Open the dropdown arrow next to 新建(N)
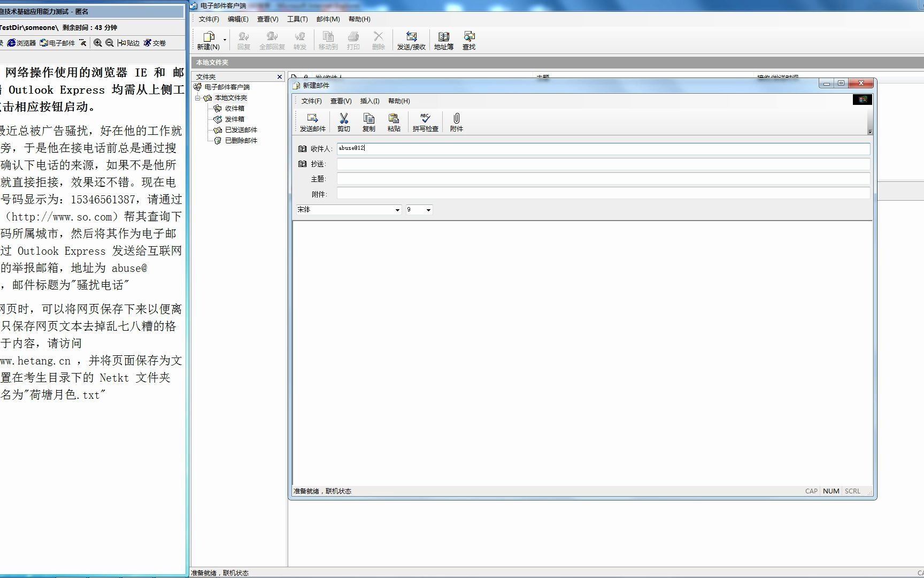This screenshot has height=578, width=924. [225, 40]
